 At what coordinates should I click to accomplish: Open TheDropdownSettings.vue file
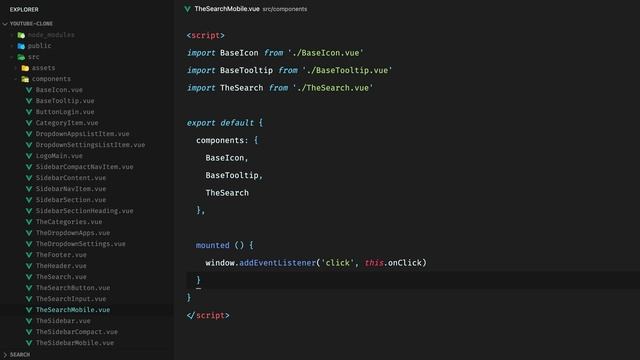click(80, 244)
